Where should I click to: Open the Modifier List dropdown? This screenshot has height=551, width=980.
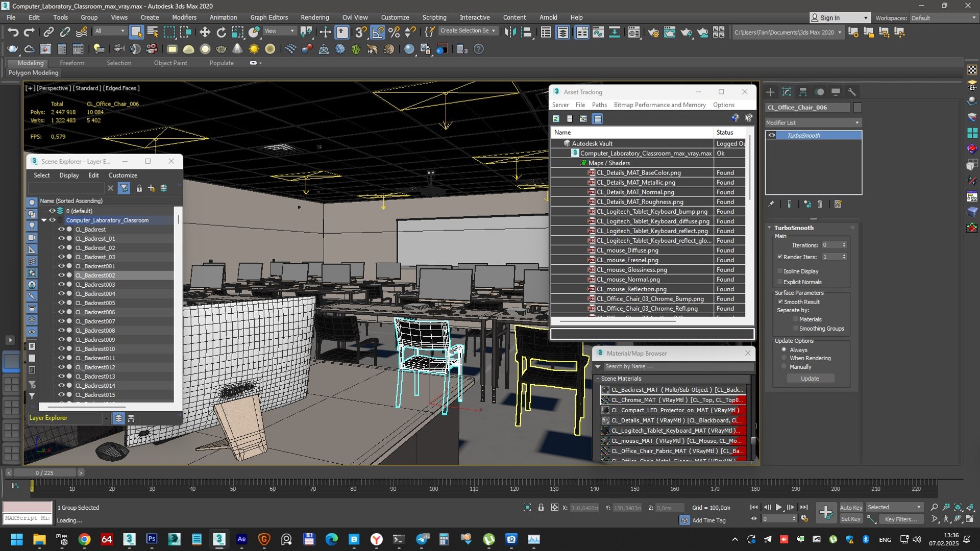[813, 122]
